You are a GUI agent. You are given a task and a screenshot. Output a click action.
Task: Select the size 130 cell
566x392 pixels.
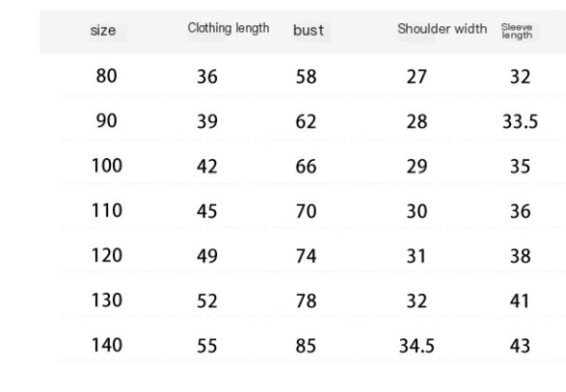(x=107, y=301)
